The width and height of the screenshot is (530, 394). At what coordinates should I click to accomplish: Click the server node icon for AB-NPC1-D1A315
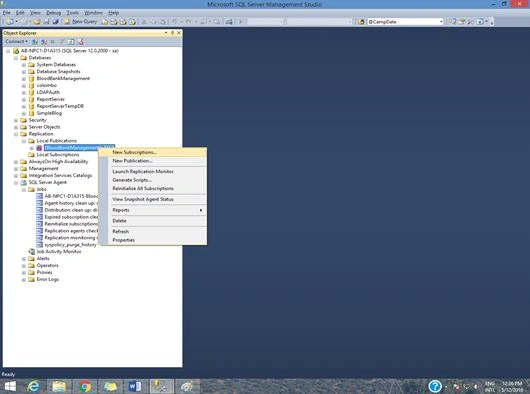(x=16, y=51)
